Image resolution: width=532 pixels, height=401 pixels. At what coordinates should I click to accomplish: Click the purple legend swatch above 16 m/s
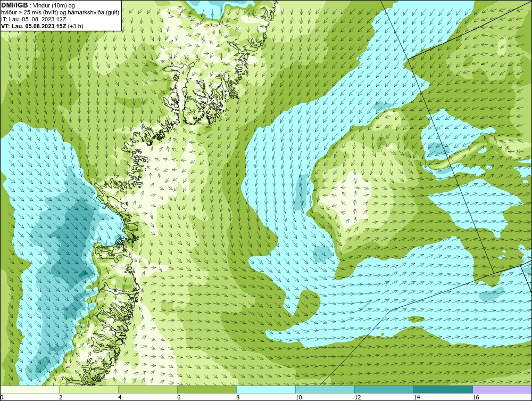click(502, 389)
